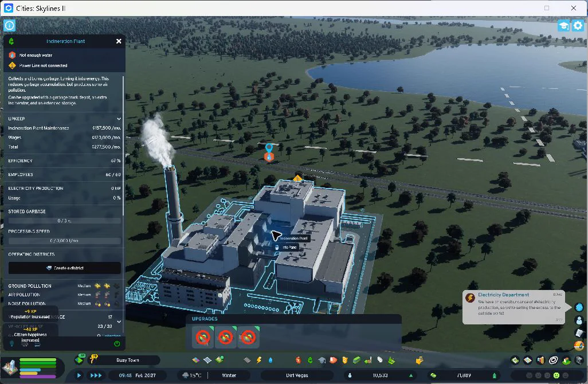Viewport: 588px width, 384px height.
Task: Open the progression milestone icon near city name
Action: (80, 359)
